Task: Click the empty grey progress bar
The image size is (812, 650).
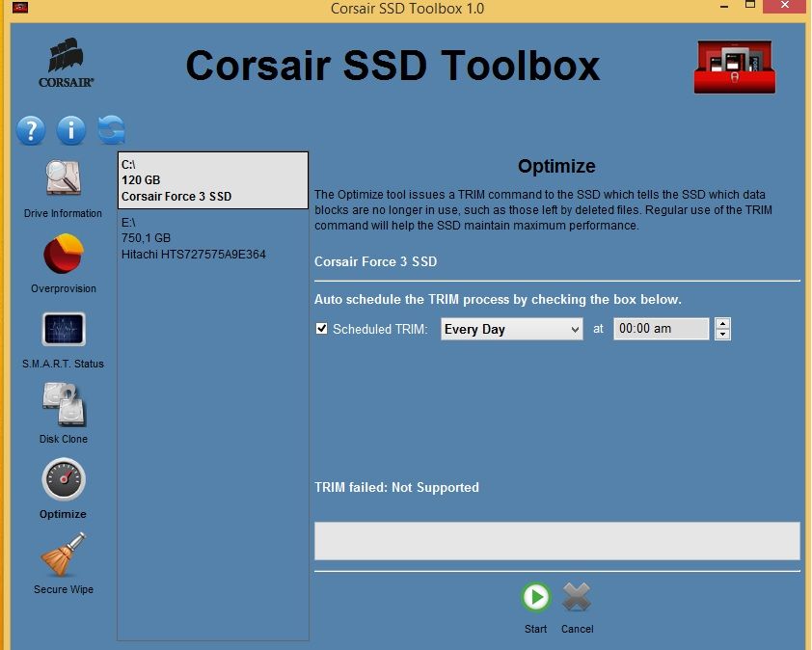Action: pyautogui.click(x=557, y=541)
